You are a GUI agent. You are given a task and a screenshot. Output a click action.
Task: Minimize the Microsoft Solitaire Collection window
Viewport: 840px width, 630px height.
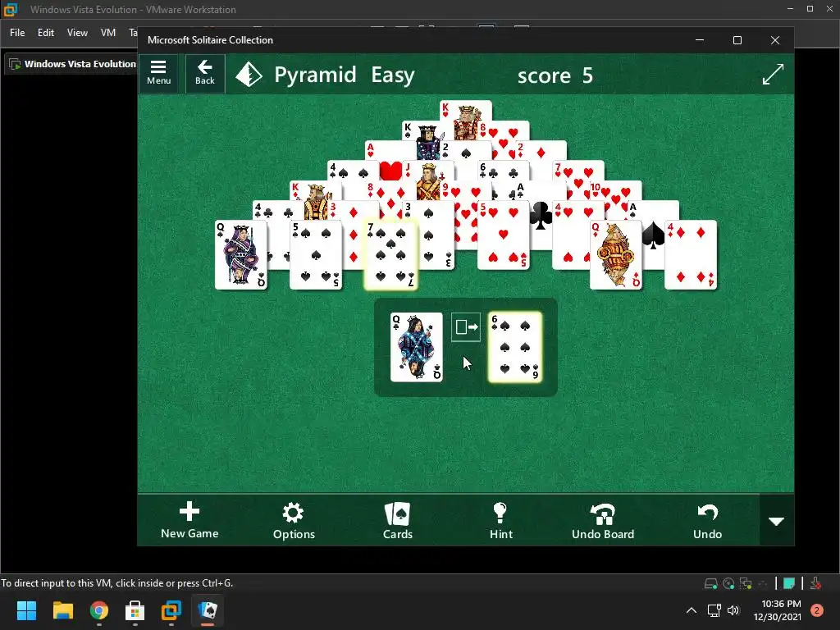700,40
